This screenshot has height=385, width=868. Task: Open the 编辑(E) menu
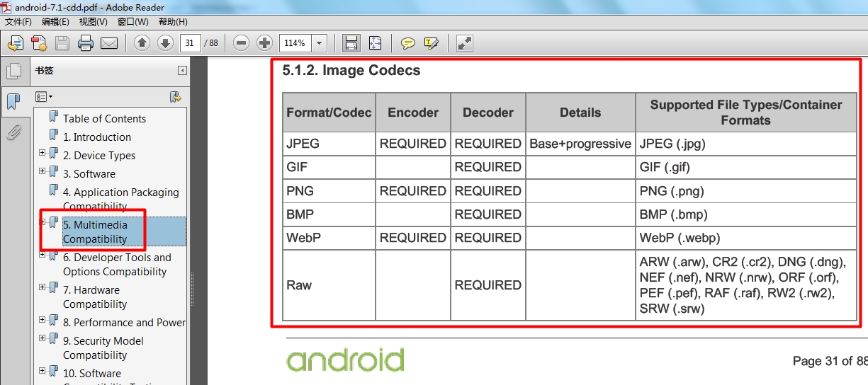(x=55, y=22)
